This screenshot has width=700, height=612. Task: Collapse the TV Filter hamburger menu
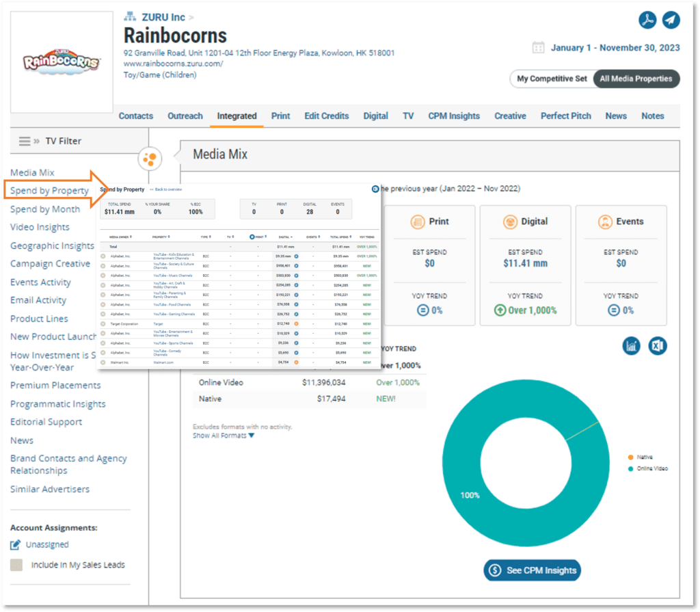click(x=25, y=141)
